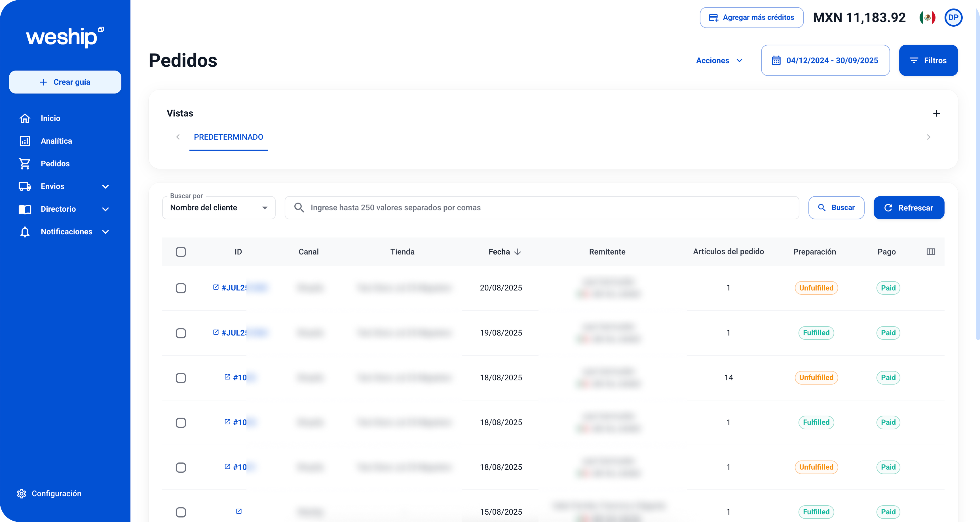Open external link icon for 20/08/2025 order

(x=216, y=287)
